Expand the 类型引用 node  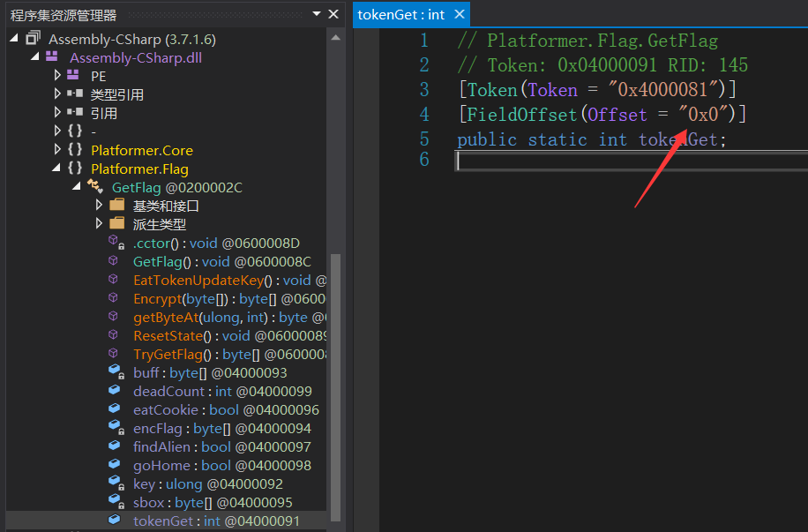[x=57, y=94]
